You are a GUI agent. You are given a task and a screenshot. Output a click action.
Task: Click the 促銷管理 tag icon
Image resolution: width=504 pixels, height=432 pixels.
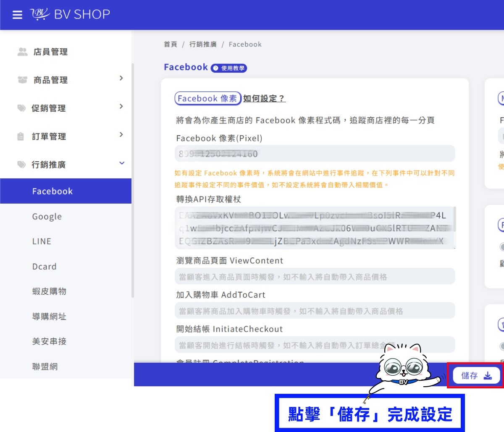21,108
